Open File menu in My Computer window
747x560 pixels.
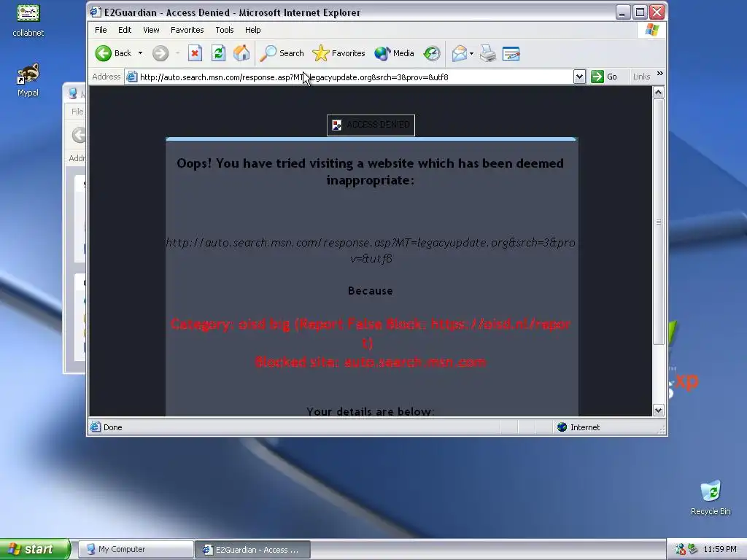click(77, 112)
